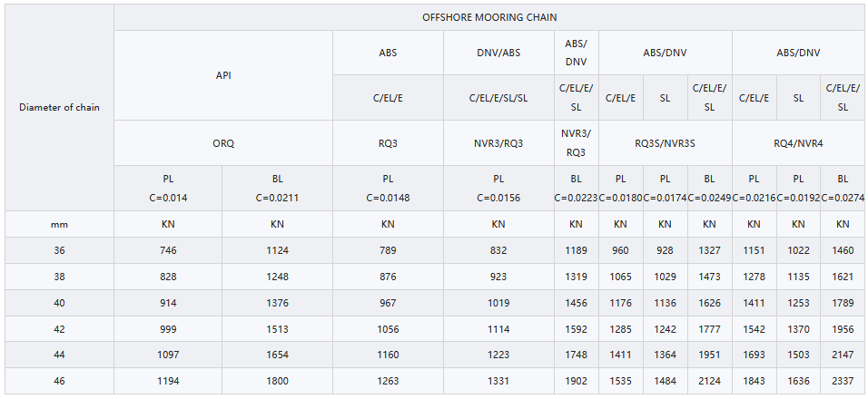Click the cell containing 1592
Image resolution: width=868 pixels, height=399 pixels.
[576, 329]
